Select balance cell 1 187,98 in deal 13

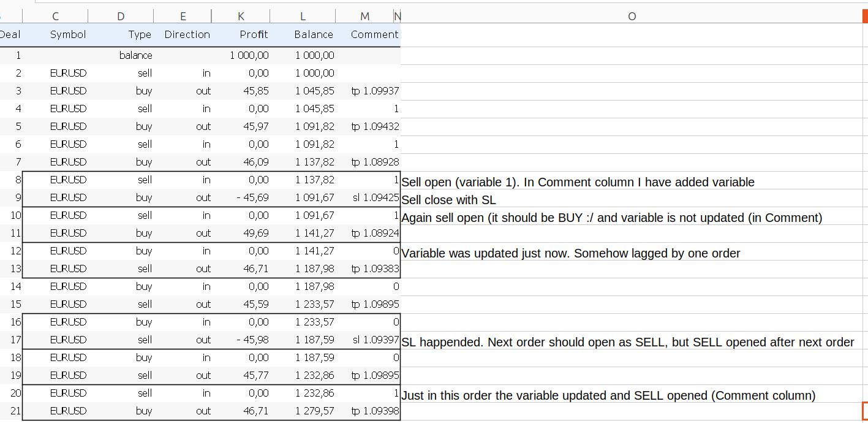pos(315,269)
